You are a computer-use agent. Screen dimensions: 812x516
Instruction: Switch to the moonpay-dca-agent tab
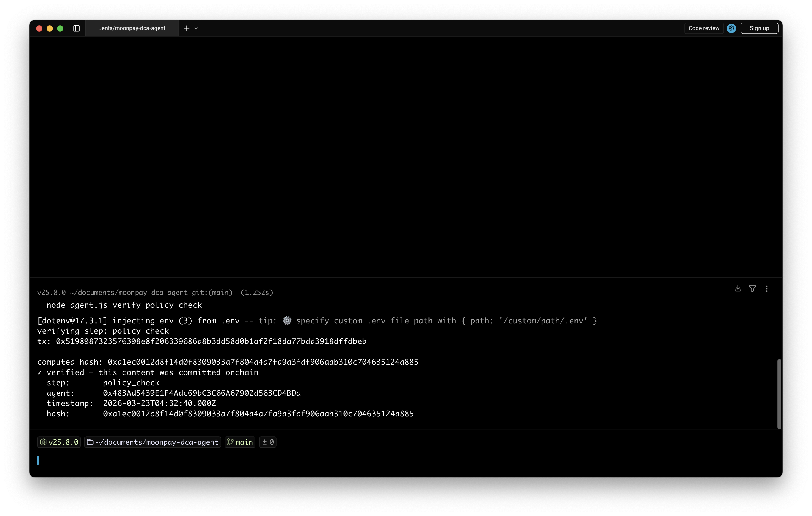[x=132, y=28]
